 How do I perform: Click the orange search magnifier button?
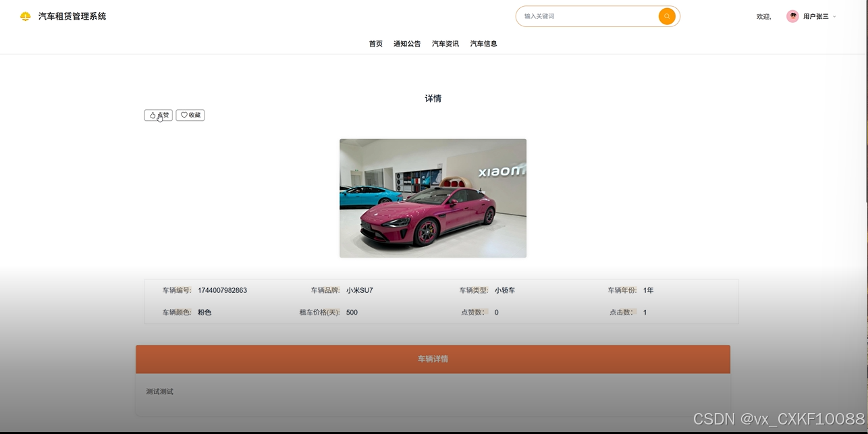click(x=667, y=16)
